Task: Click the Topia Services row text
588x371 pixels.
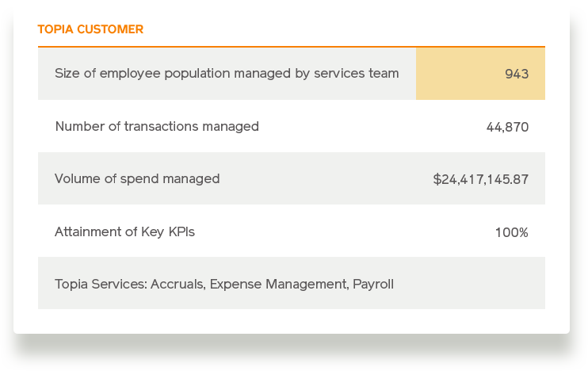Action: click(x=224, y=284)
